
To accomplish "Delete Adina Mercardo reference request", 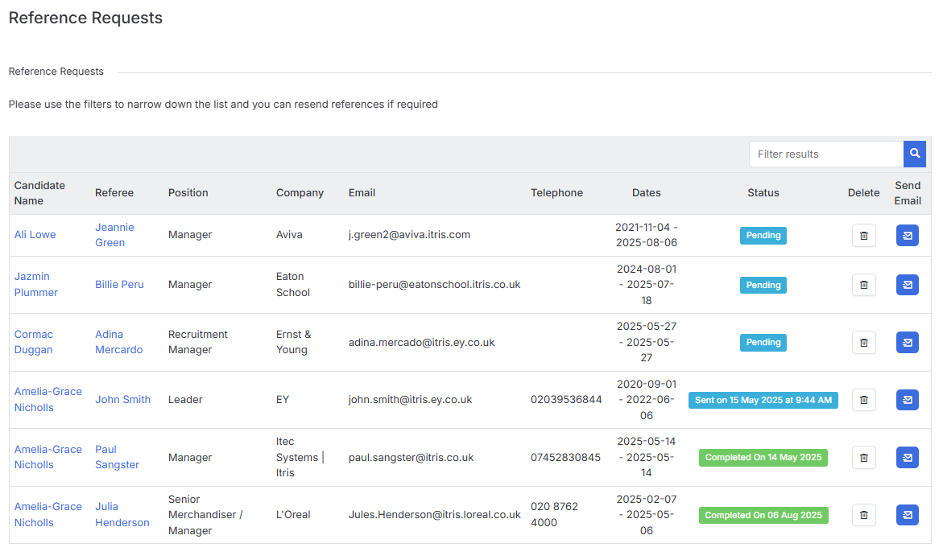I will pos(863,343).
